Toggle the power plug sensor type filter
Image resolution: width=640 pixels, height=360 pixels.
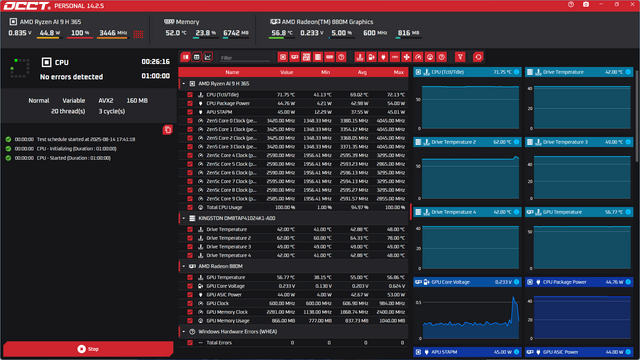[x=383, y=57]
